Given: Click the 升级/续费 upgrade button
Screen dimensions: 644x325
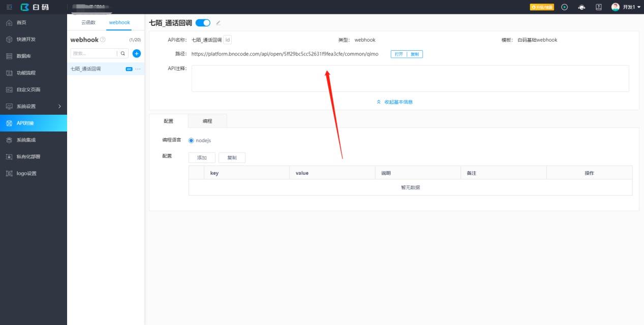Looking at the screenshot, I should pyautogui.click(x=542, y=7).
